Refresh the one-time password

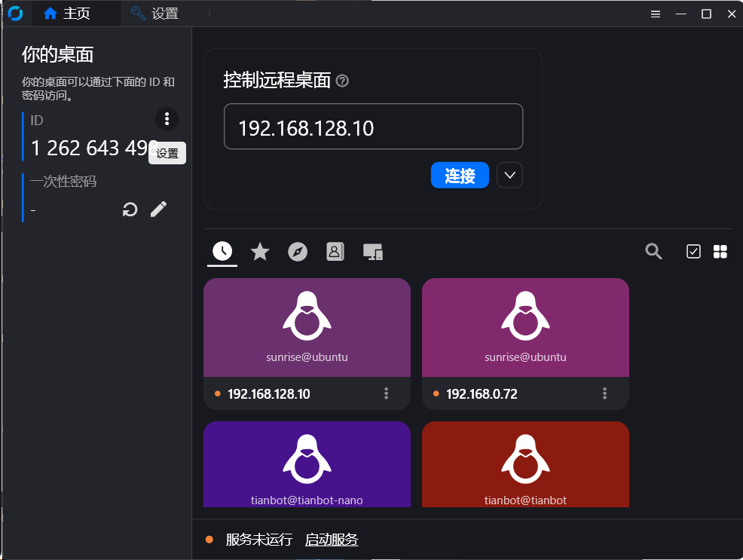click(130, 210)
